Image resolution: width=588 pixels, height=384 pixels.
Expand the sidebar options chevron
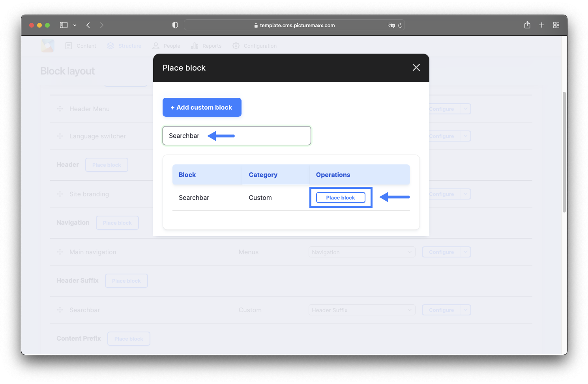pyautogui.click(x=75, y=25)
